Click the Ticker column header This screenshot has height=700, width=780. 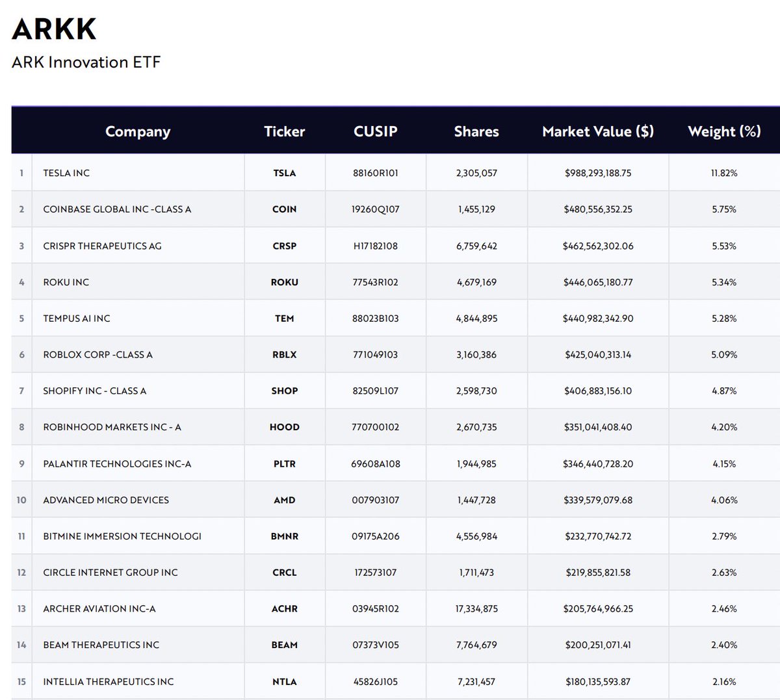point(285,131)
